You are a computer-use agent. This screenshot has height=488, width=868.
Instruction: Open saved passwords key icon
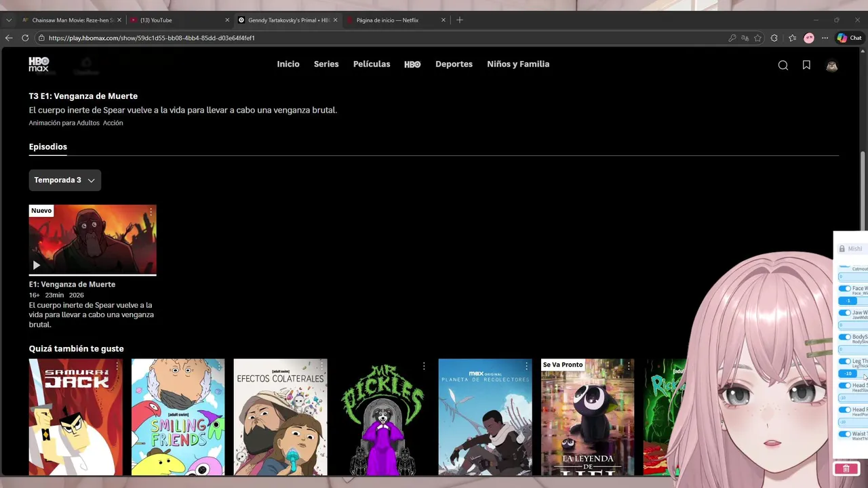732,38
